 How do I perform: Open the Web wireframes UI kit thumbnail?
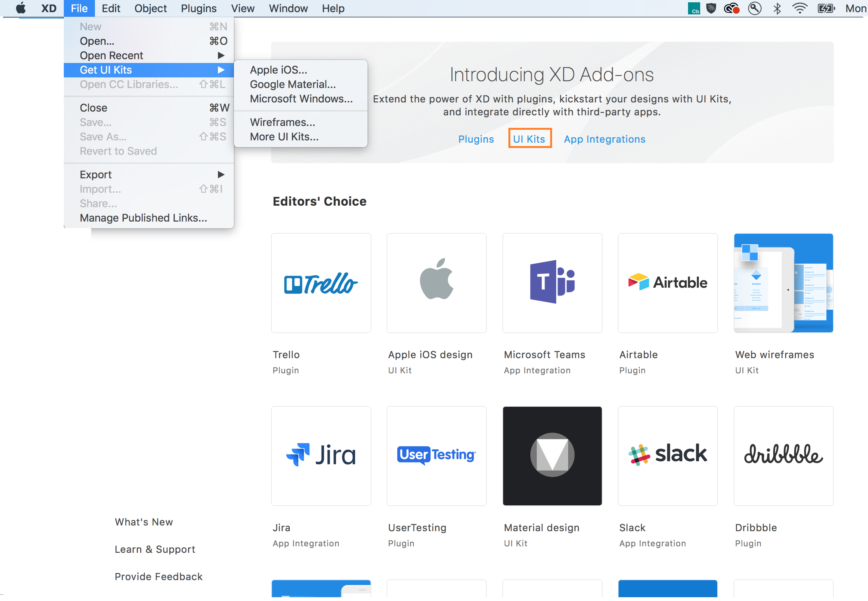(784, 283)
